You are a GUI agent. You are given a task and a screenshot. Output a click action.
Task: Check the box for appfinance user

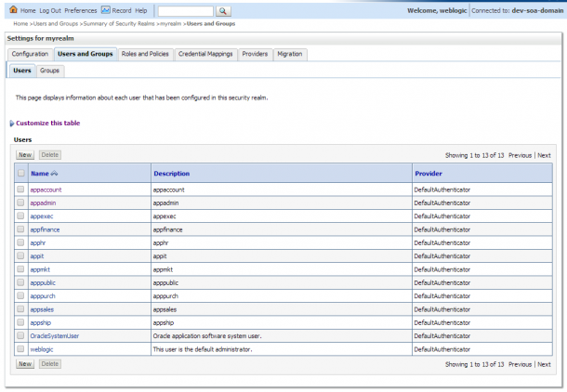[x=20, y=229]
